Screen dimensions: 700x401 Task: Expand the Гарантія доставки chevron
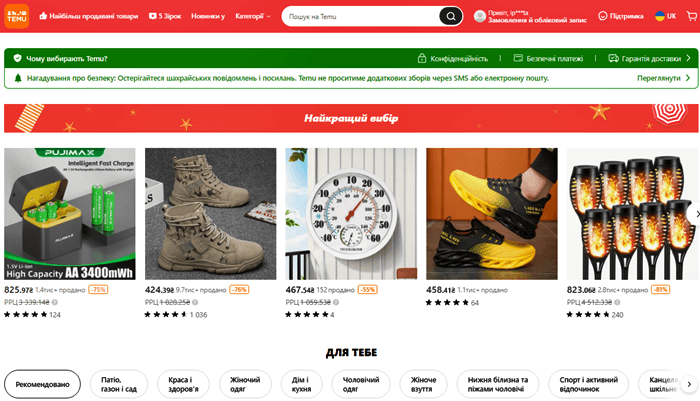pyautogui.click(x=688, y=58)
